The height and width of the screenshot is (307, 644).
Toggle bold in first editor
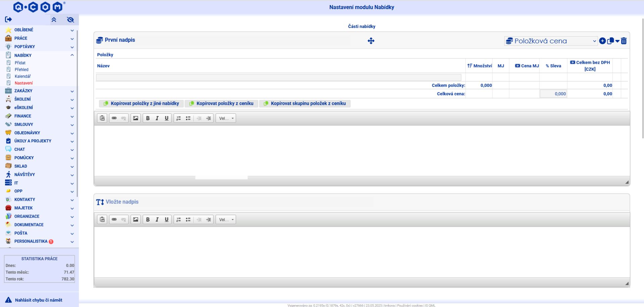(x=148, y=118)
